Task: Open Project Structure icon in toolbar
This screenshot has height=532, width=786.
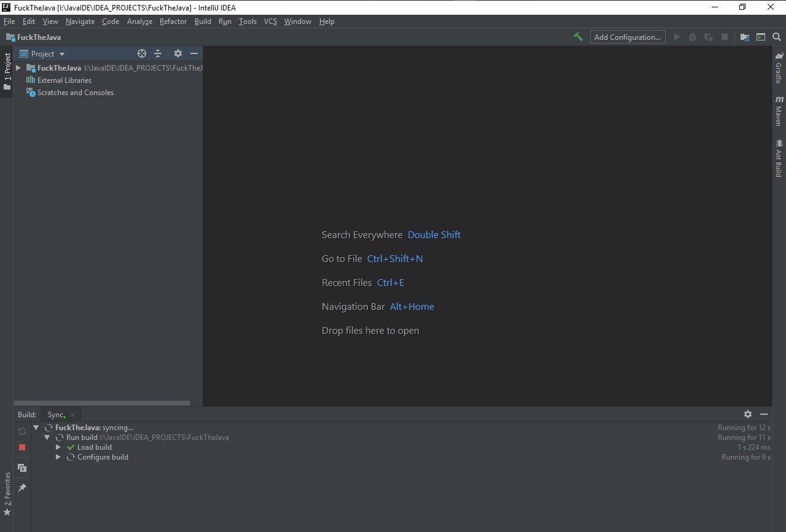Action: 744,37
